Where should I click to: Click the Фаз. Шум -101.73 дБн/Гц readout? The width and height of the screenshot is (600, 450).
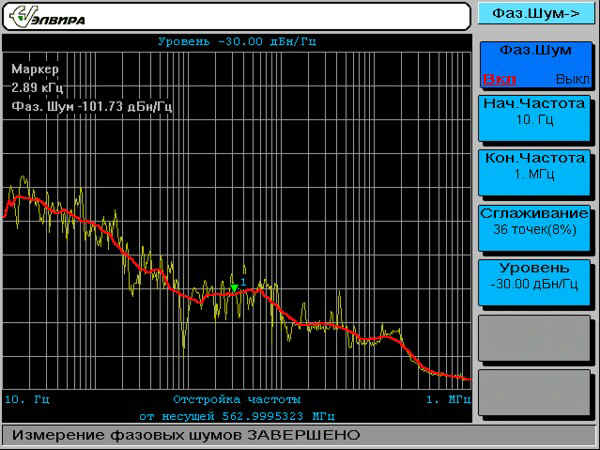point(92,106)
